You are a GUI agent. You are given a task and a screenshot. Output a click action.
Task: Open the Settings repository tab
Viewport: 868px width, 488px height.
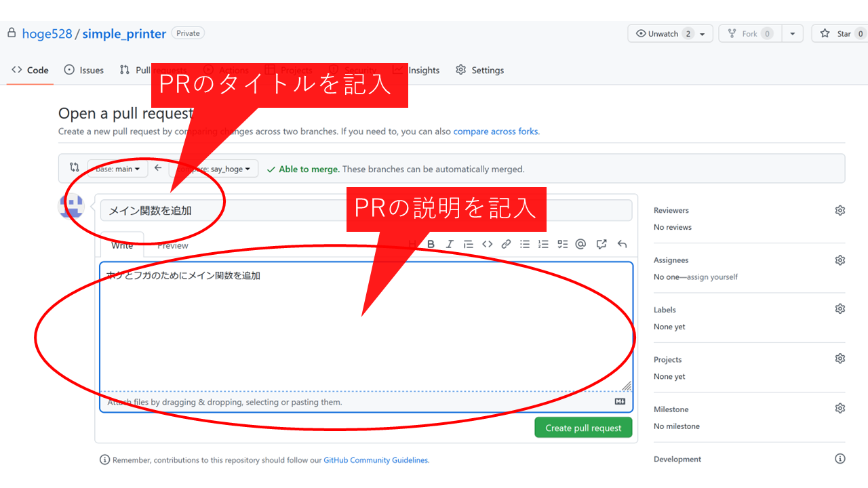[480, 70]
